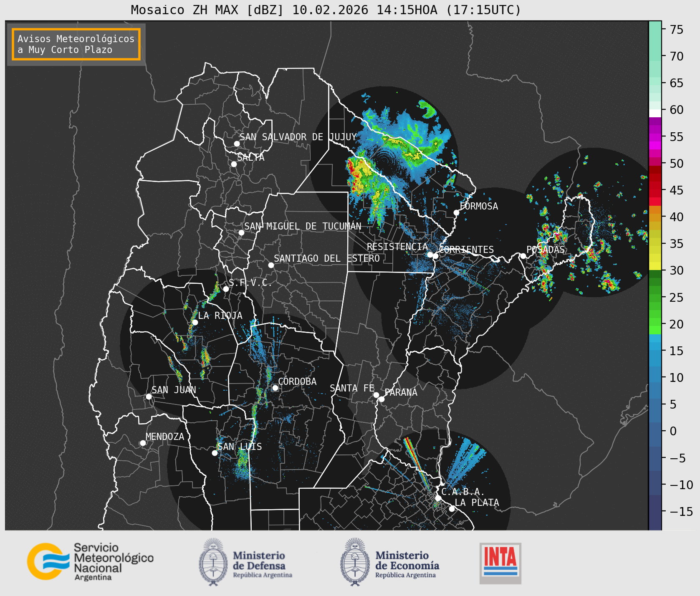
Task: Click the 75 dBZ value on color scale
Action: click(676, 29)
